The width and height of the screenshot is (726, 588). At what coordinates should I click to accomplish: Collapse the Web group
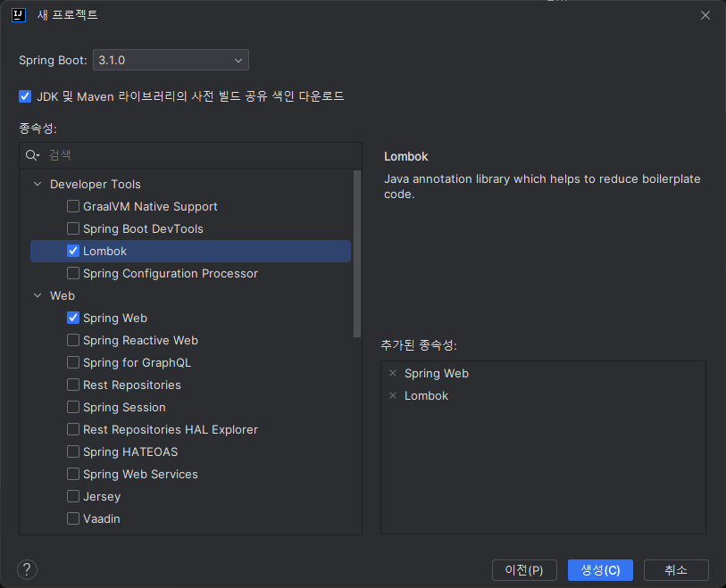[38, 295]
